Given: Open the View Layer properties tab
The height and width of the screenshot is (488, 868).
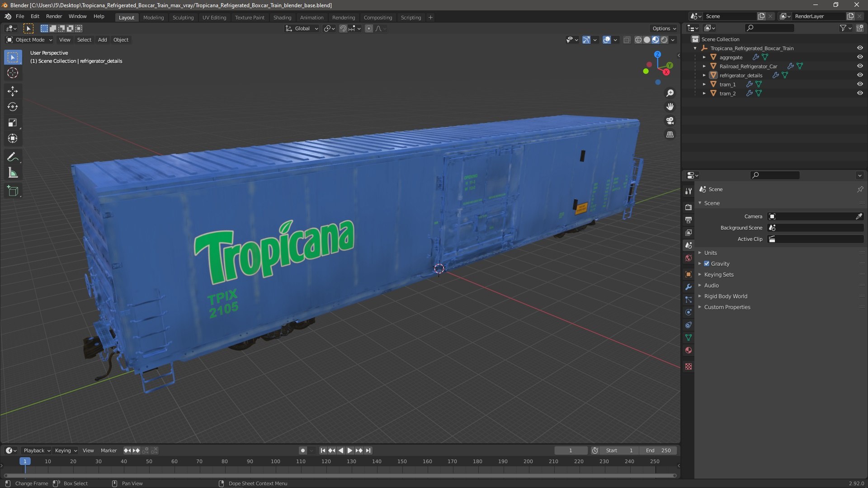Looking at the screenshot, I should (688, 233).
